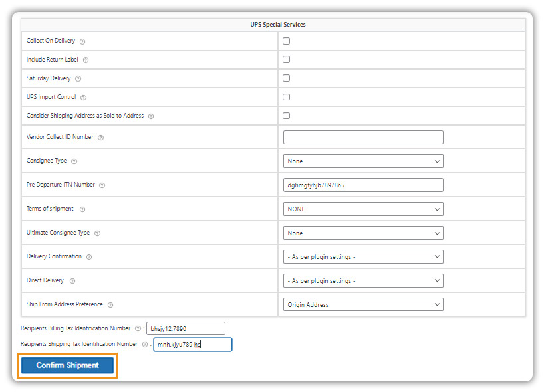Open Ultimate Consignee Type dropdown
544x392 pixels.
click(x=363, y=233)
